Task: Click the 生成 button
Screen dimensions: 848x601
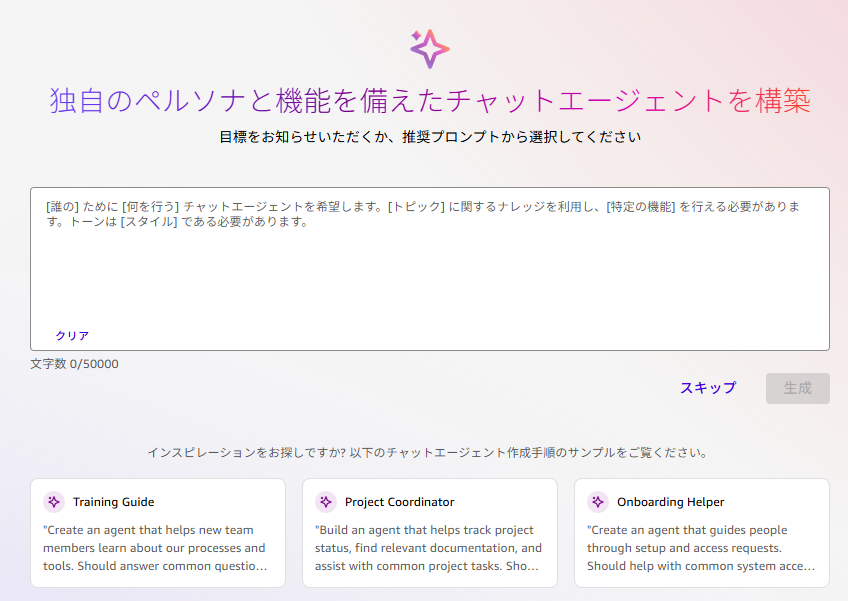Action: pos(797,388)
